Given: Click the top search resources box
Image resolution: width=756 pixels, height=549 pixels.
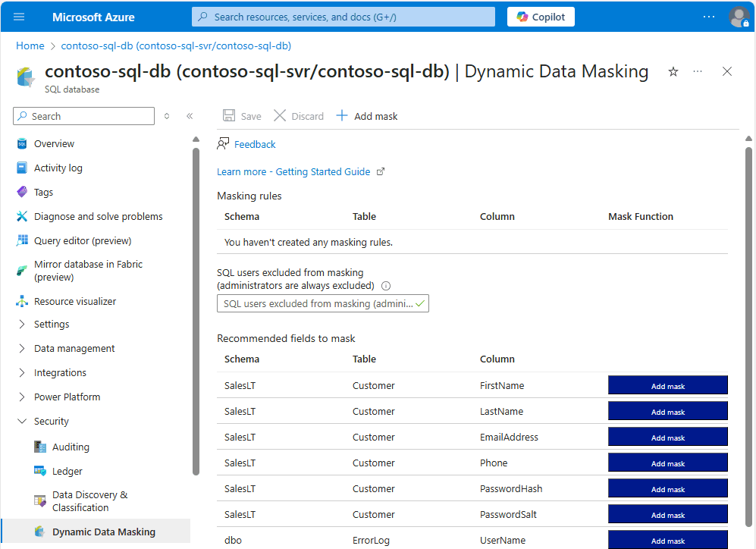Looking at the screenshot, I should [x=343, y=17].
